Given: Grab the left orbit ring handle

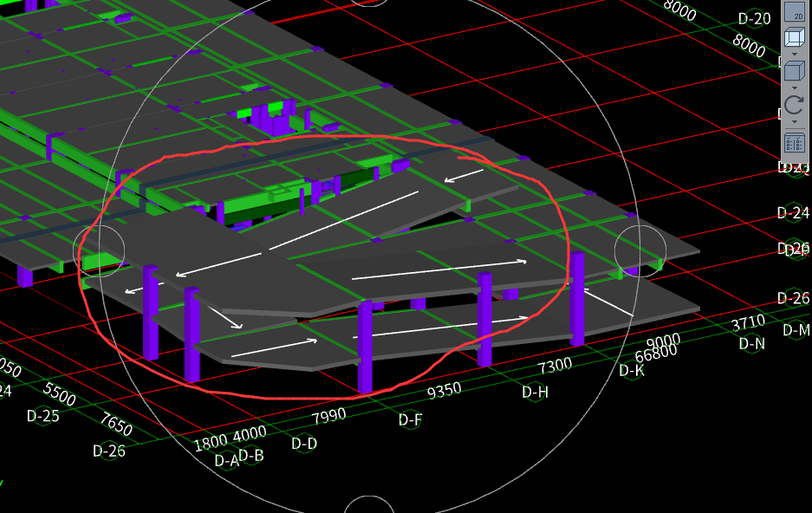Looking at the screenshot, I should click(99, 251).
